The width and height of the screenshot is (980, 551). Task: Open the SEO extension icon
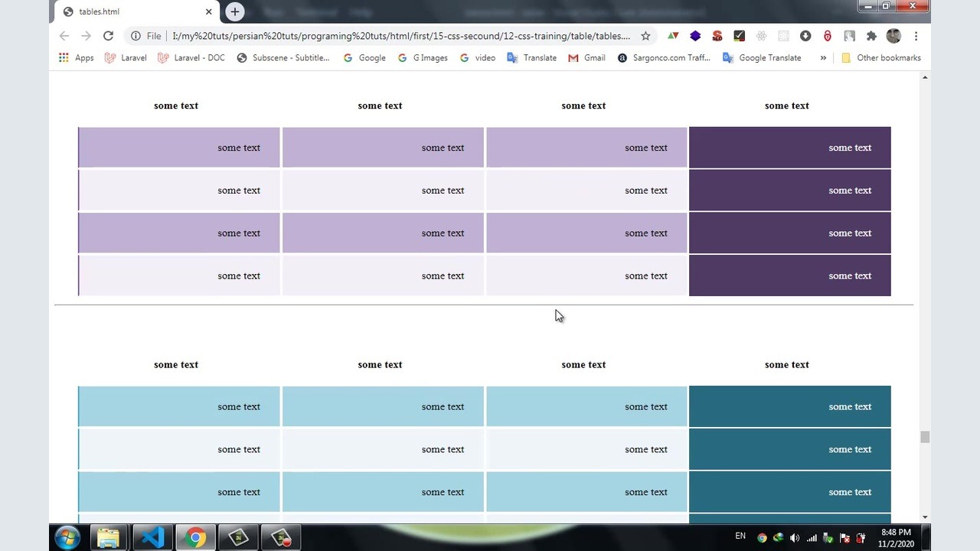click(x=717, y=36)
